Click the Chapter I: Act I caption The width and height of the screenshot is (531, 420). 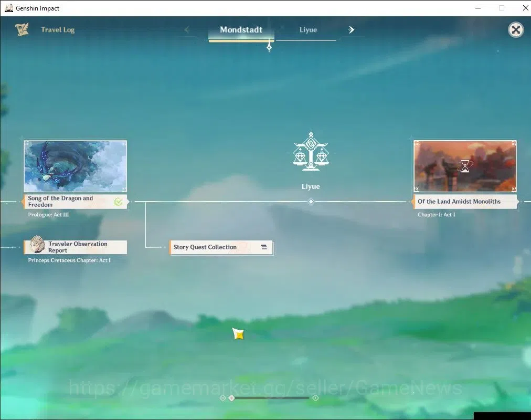pos(436,214)
